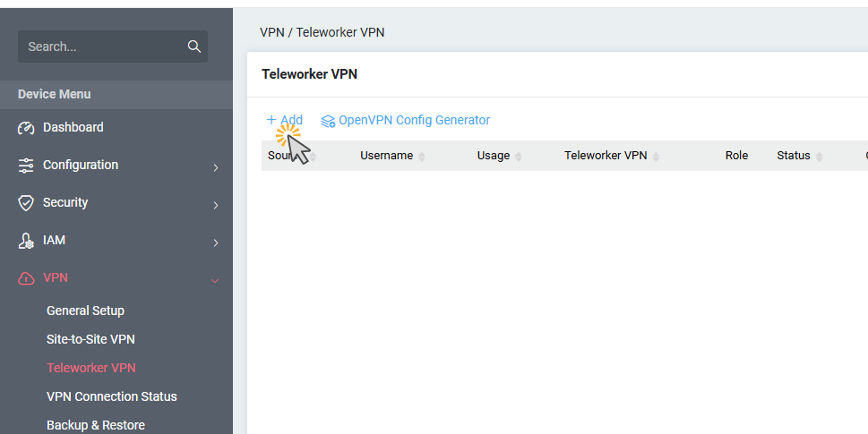Open General Setup under VPN
Screen dimensions: 868x434
pyautogui.click(x=85, y=311)
